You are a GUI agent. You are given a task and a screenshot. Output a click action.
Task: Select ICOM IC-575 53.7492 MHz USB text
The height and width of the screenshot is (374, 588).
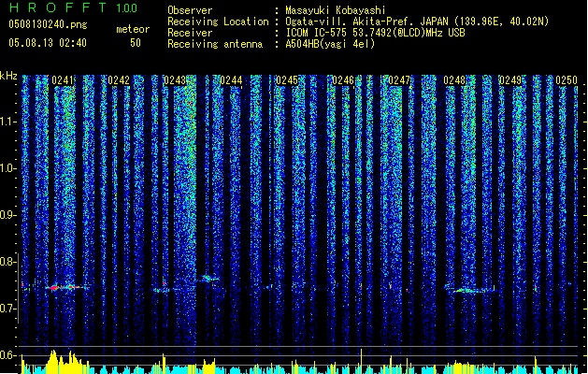pos(376,33)
